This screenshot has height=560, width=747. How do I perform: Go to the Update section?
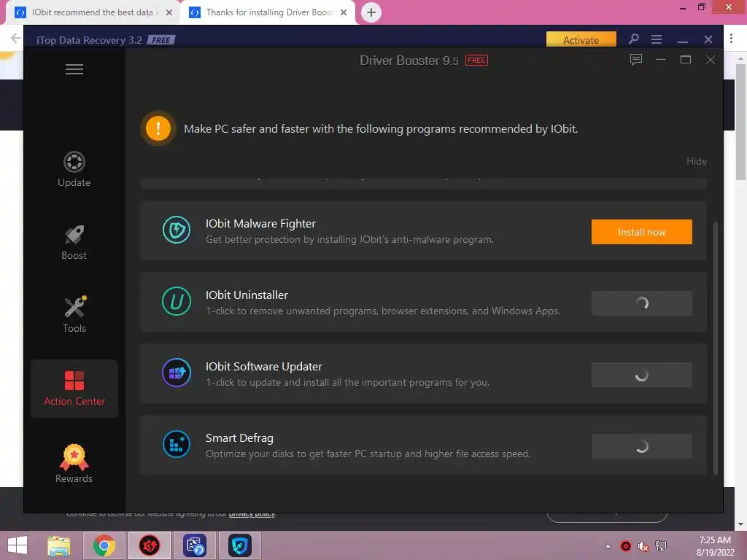tap(74, 169)
